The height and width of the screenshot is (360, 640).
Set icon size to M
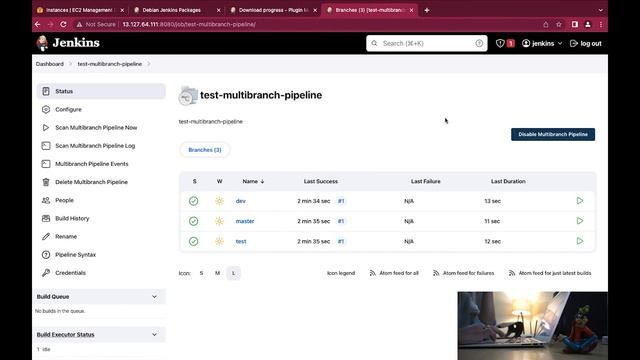(x=218, y=273)
